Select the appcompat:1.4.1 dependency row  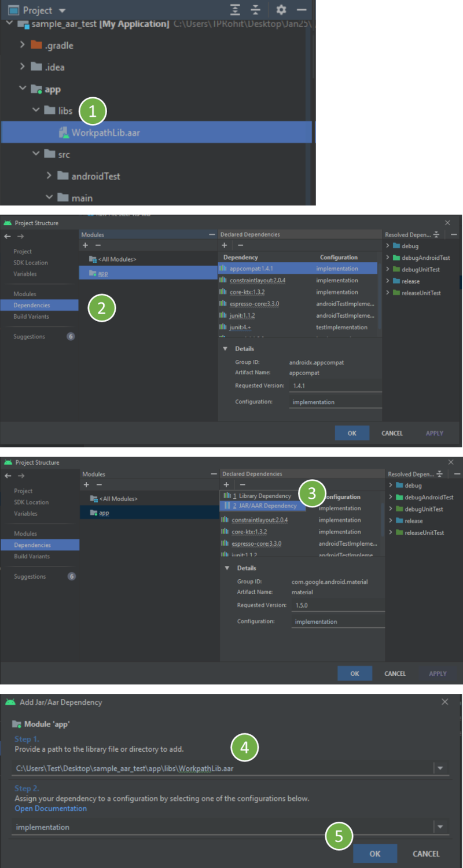pos(297,269)
